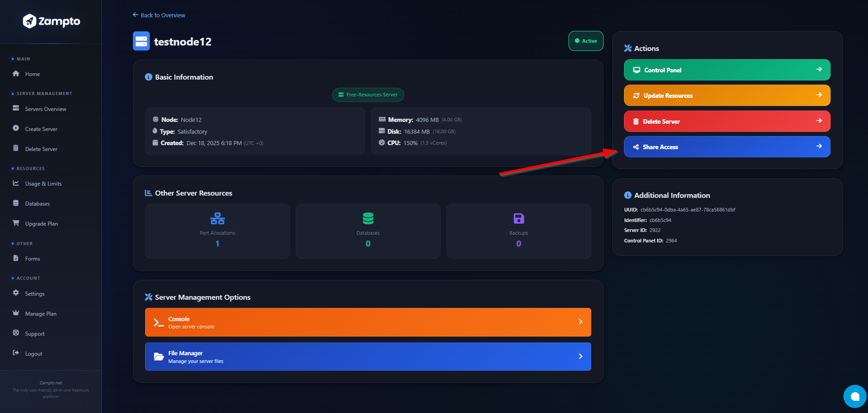Open the green Control Panel button
Viewport: 868px width, 413px height.
(x=726, y=70)
